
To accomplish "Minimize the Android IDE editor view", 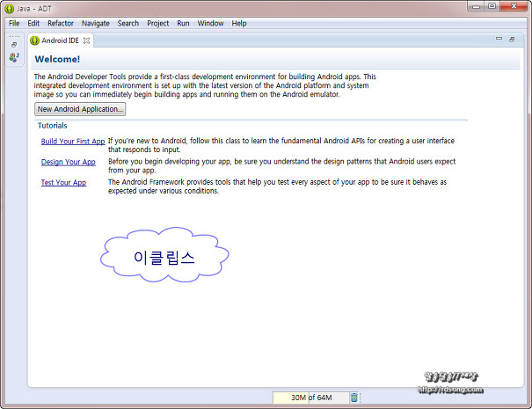I will pos(499,39).
